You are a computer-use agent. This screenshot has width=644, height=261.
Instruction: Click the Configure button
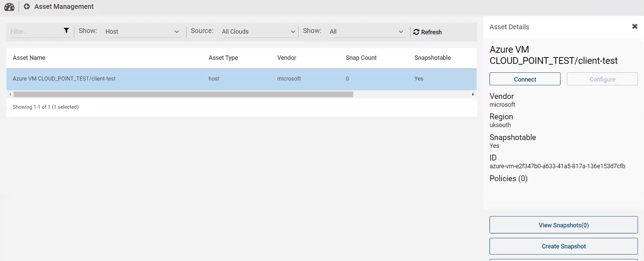point(602,79)
